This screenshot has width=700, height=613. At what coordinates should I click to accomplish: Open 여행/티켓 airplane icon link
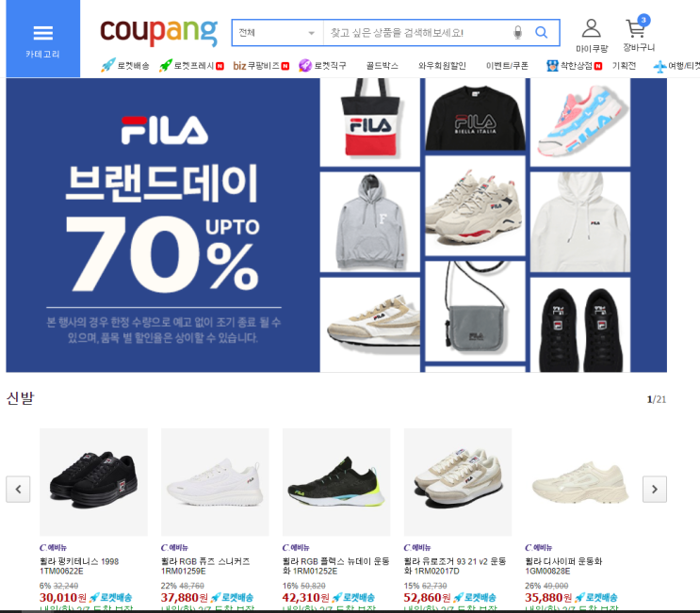coord(676,66)
